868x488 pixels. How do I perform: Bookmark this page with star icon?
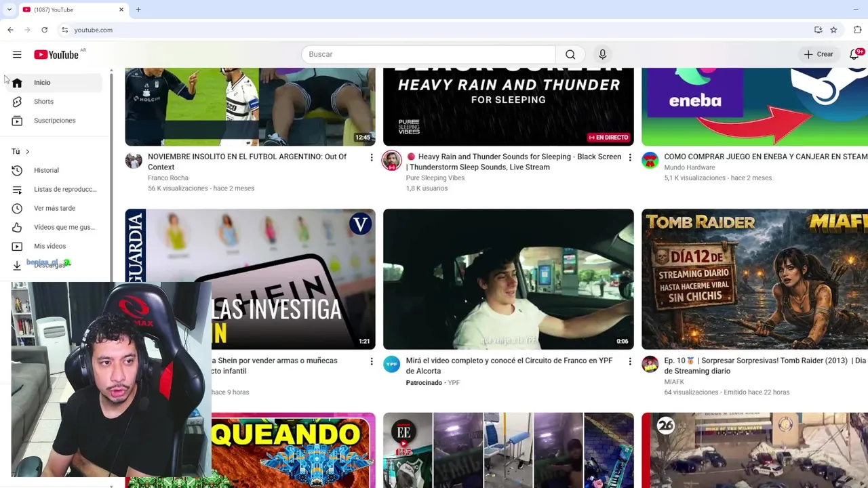coord(833,30)
